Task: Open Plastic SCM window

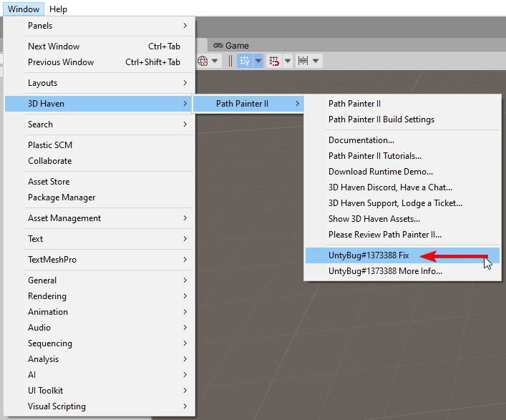Action: tap(99, 145)
